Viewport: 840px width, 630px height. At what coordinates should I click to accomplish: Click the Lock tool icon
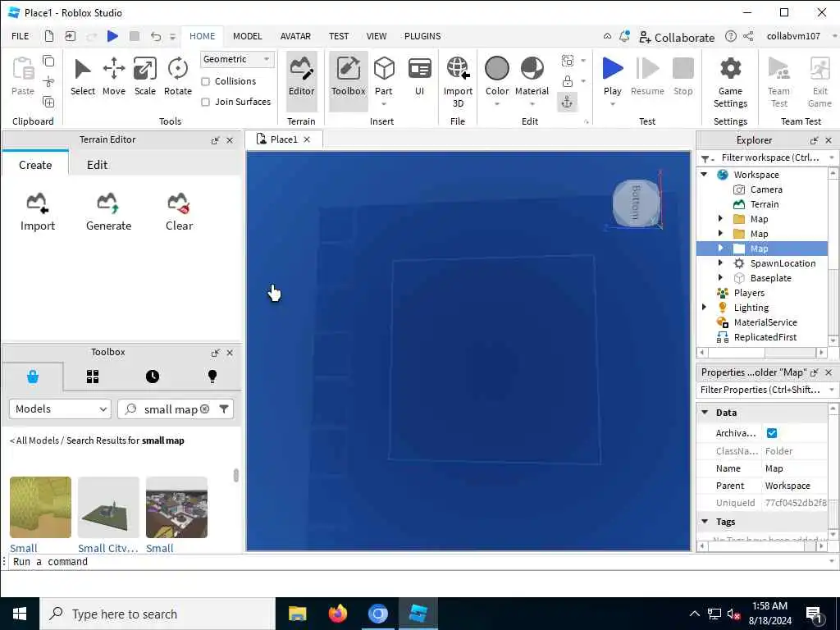568,81
